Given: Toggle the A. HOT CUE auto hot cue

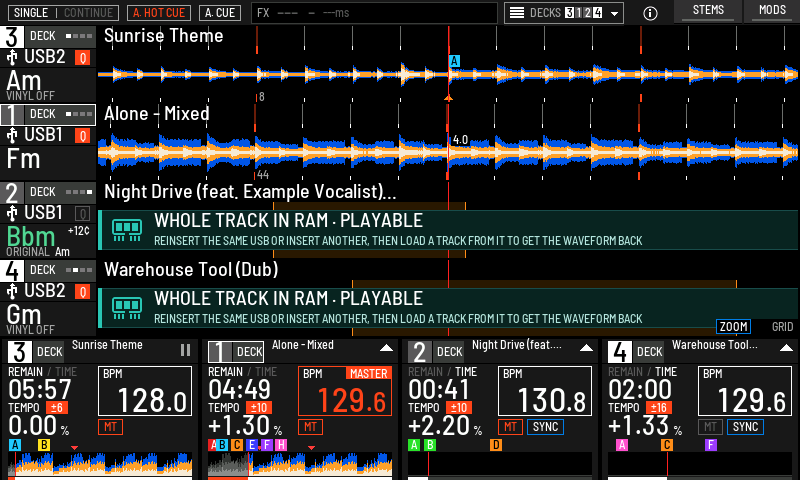Looking at the screenshot, I should 159,13.
